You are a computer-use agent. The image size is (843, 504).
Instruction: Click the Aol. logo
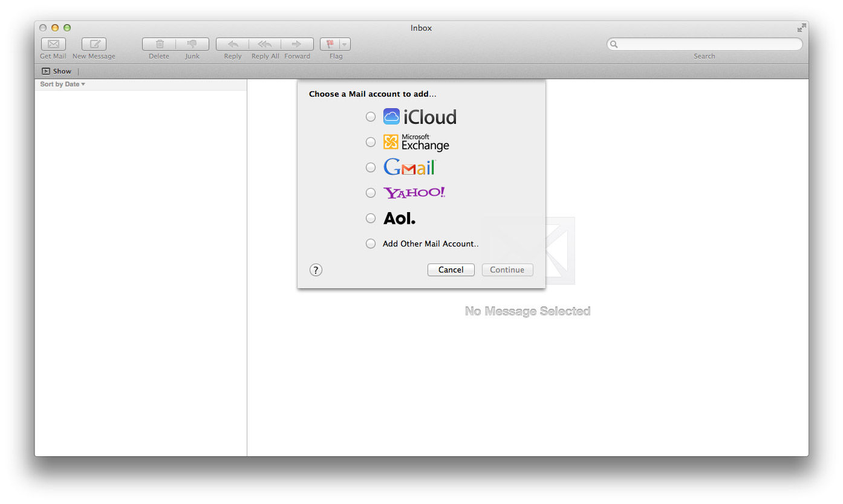pos(399,218)
